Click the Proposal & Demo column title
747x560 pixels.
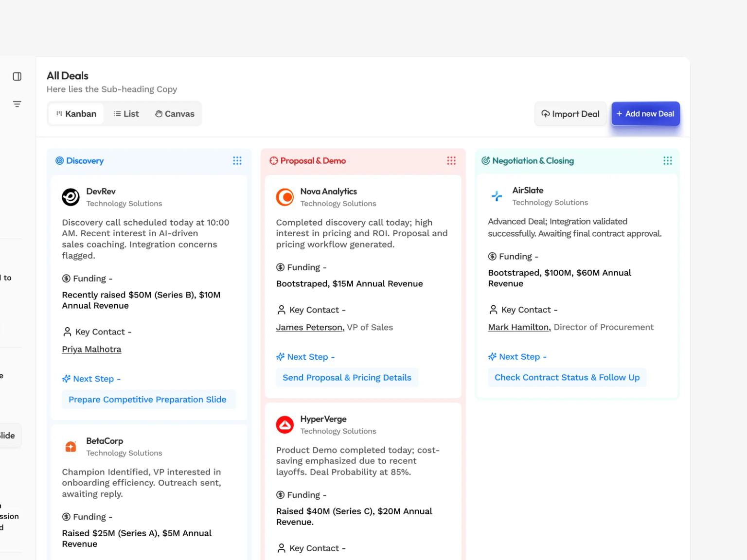point(313,161)
